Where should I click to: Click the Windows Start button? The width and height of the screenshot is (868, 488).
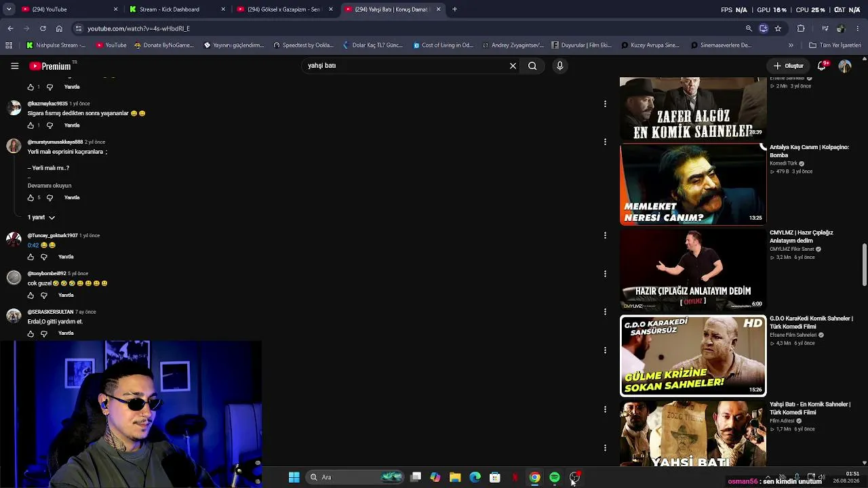pyautogui.click(x=294, y=477)
